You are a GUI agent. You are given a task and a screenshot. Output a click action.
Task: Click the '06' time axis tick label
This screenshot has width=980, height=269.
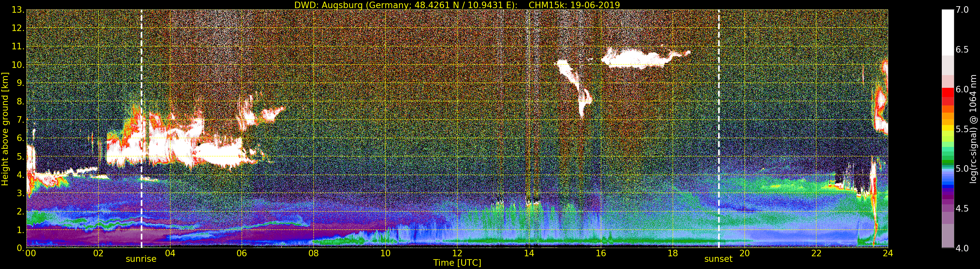[242, 253]
